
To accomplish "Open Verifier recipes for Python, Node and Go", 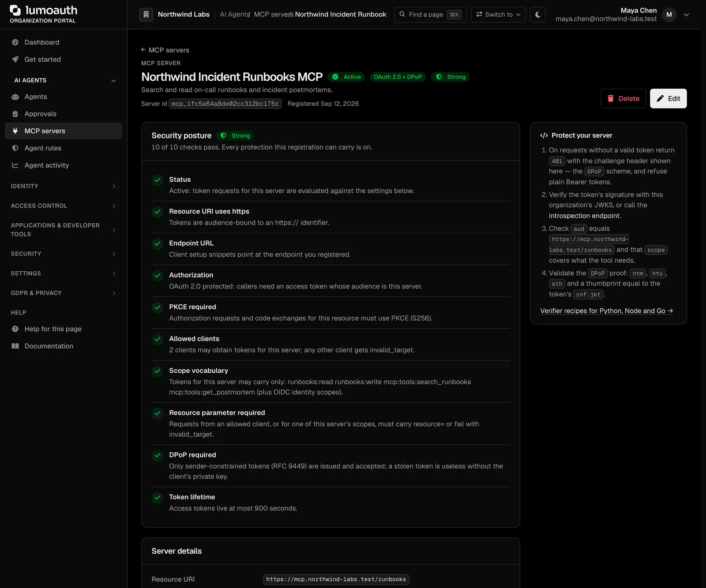I will click(606, 311).
